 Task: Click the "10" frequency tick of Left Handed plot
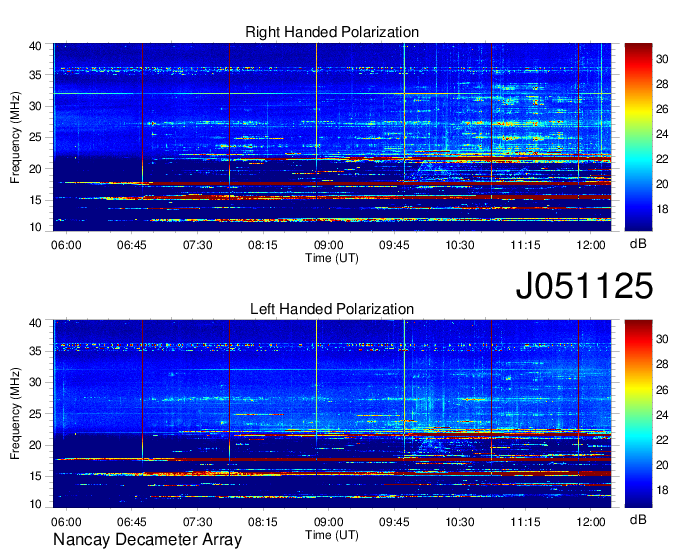35,504
